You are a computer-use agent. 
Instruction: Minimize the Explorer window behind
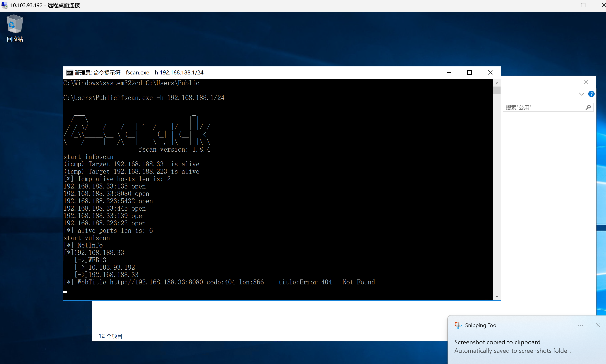545,82
